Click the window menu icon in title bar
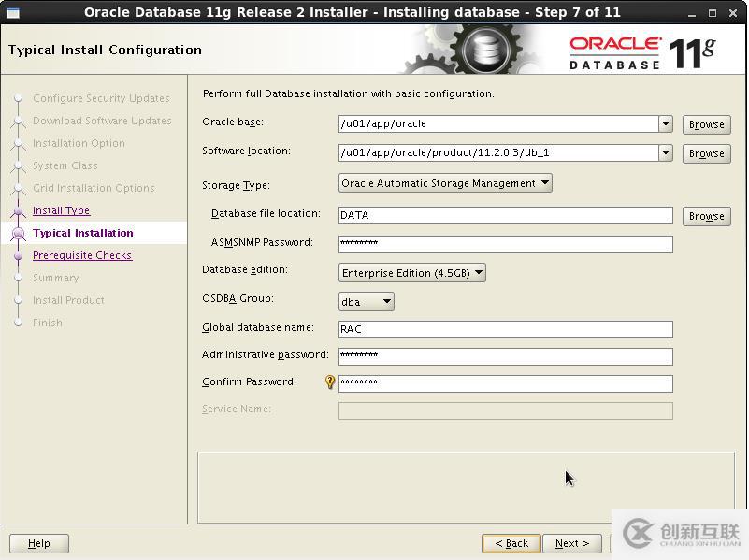 12,12
